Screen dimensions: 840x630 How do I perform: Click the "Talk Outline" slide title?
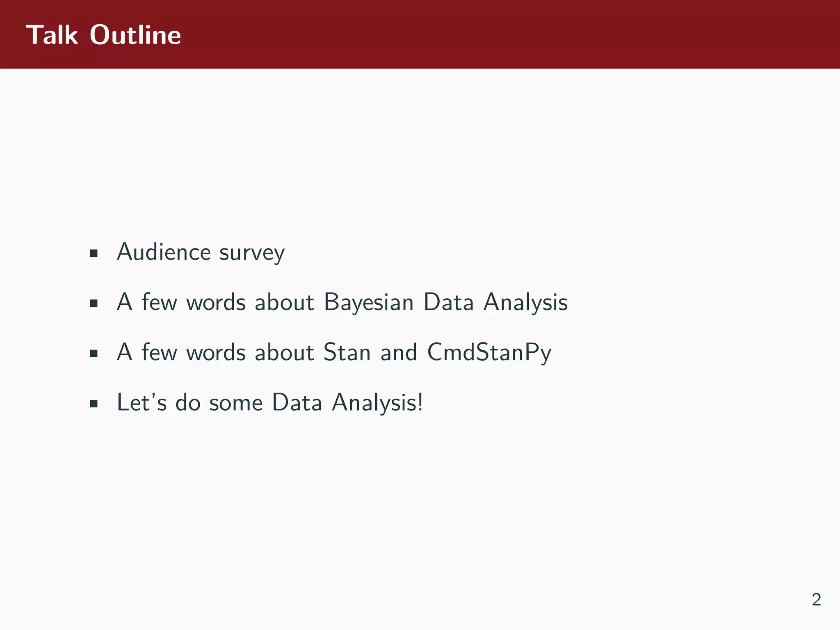click(103, 35)
